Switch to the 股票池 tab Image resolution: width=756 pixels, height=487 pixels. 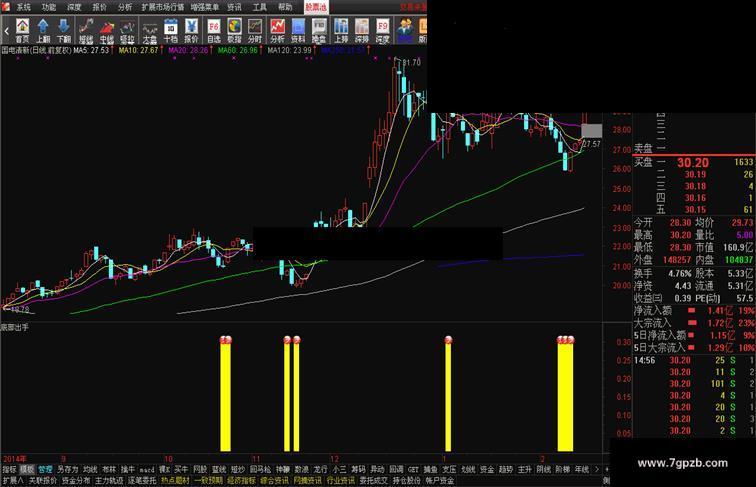[x=316, y=7]
